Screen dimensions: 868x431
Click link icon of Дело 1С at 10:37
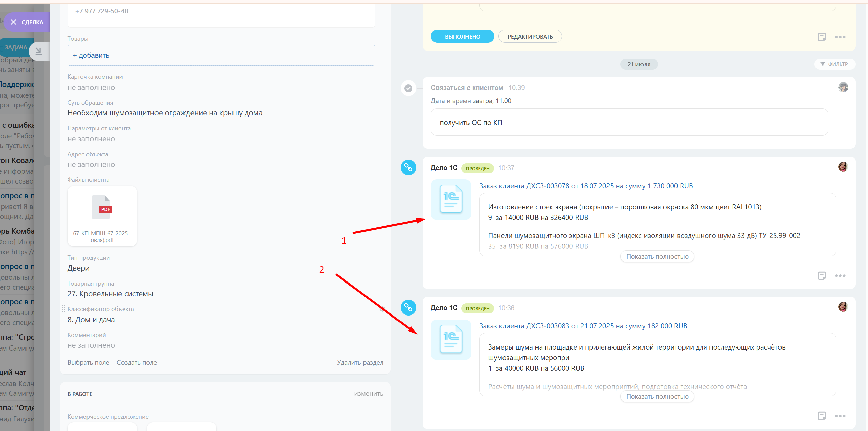tap(408, 167)
